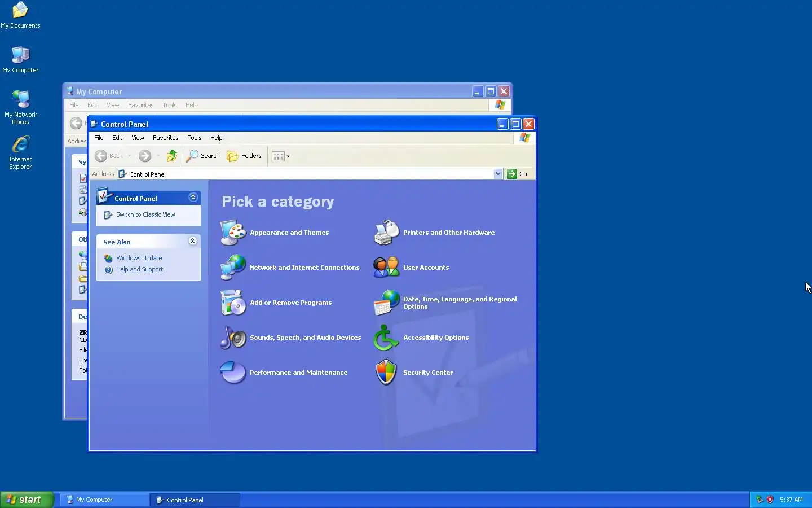Click the Go button
This screenshot has height=508, width=812.
(518, 174)
